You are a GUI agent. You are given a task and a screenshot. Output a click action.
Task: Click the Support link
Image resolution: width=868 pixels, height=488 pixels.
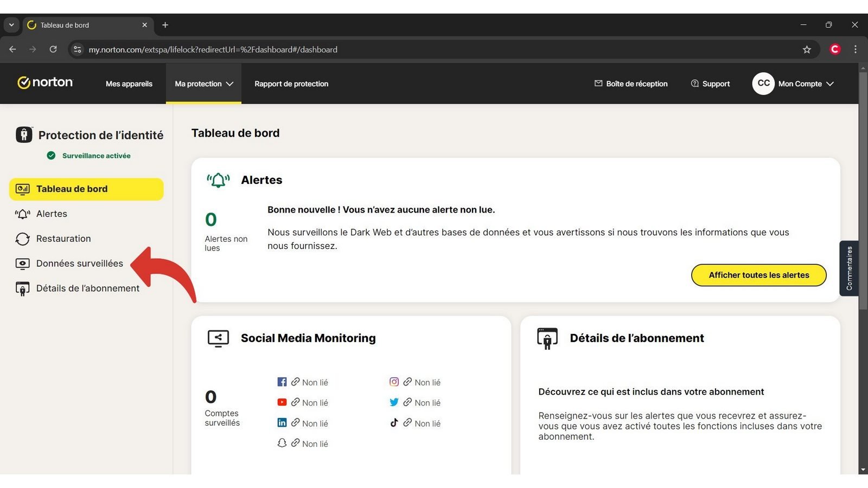tap(710, 84)
